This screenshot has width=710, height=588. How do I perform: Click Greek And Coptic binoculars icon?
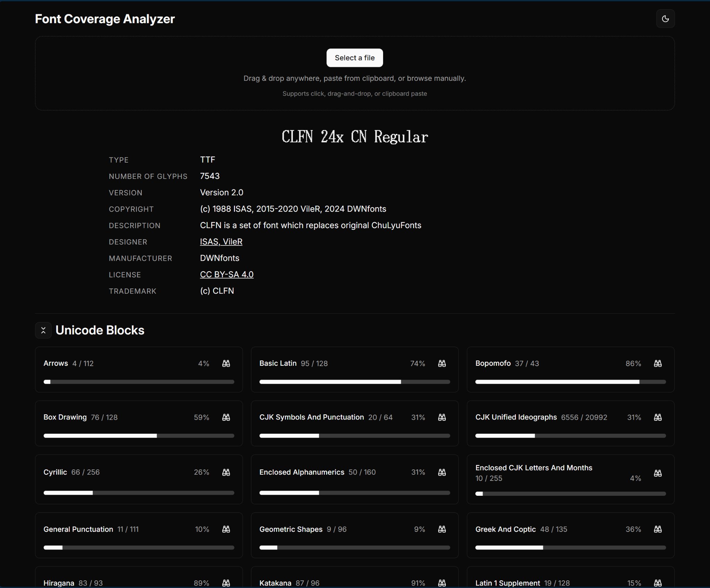658,529
